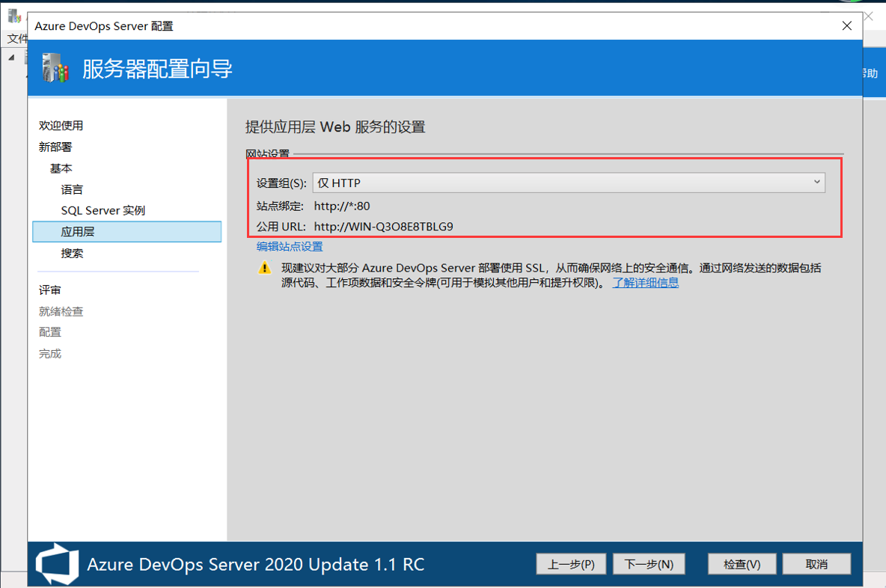Screen dimensions: 886x588
Task: Click the Azure DevOps Server 配置 title text
Action: coord(104,26)
